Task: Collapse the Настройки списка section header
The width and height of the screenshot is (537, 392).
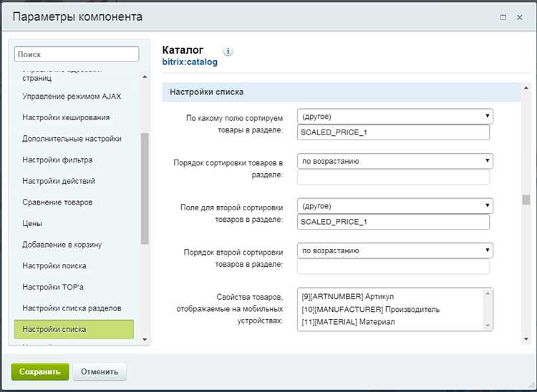Action: (342, 92)
